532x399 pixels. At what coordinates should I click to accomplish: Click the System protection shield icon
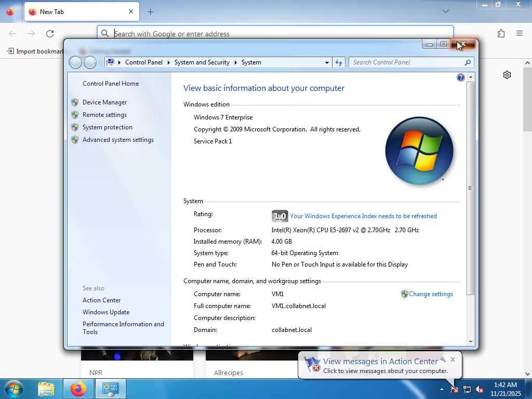pos(75,127)
